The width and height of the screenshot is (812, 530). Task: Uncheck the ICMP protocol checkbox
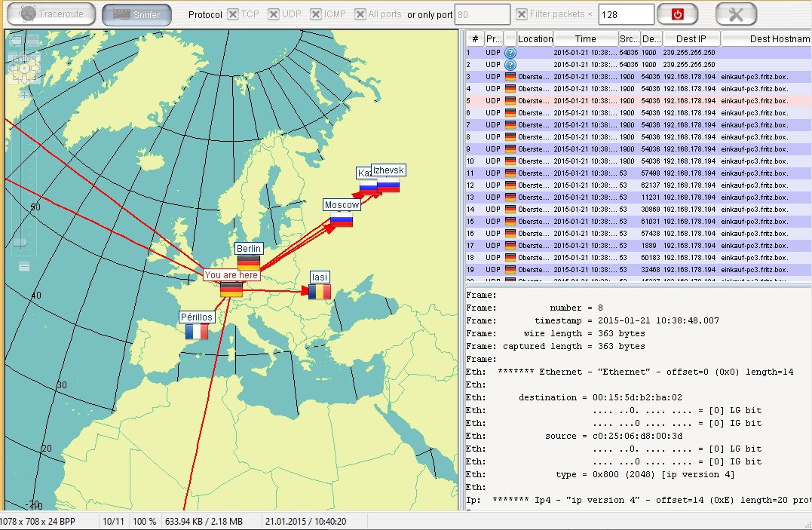click(316, 14)
